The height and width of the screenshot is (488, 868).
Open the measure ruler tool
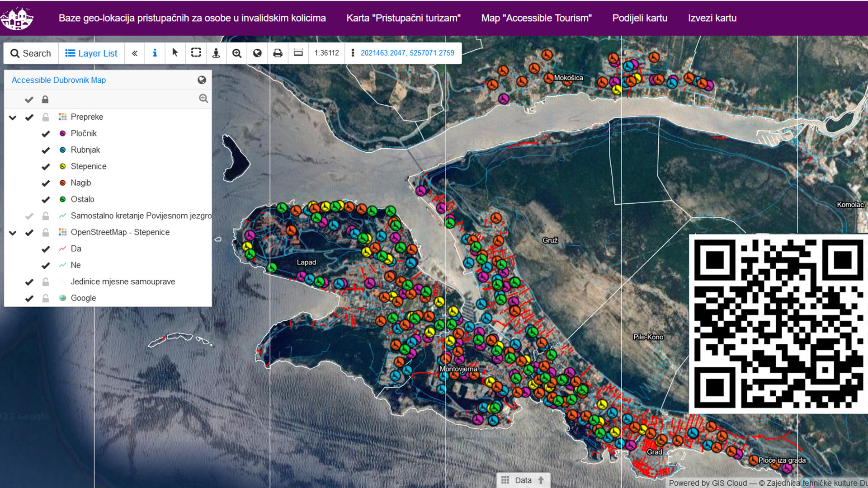click(298, 53)
